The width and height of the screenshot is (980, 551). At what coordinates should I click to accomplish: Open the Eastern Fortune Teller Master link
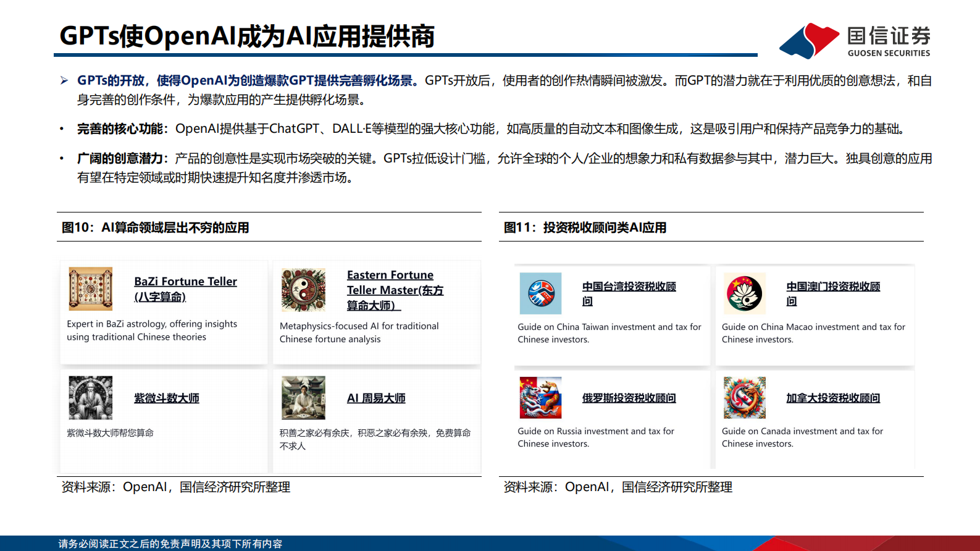point(395,290)
